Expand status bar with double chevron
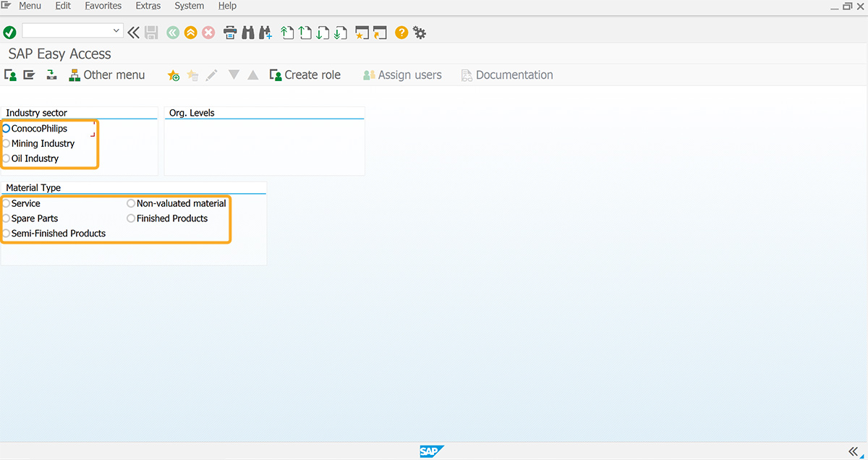The image size is (868, 460). (x=853, y=451)
